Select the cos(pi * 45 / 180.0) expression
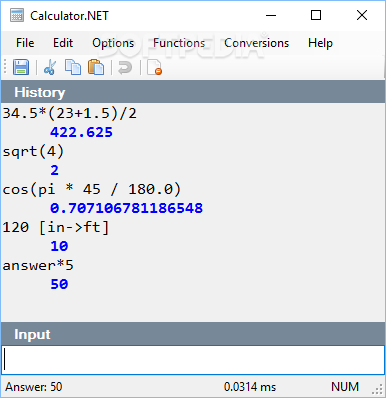The image size is (386, 398). [92, 190]
